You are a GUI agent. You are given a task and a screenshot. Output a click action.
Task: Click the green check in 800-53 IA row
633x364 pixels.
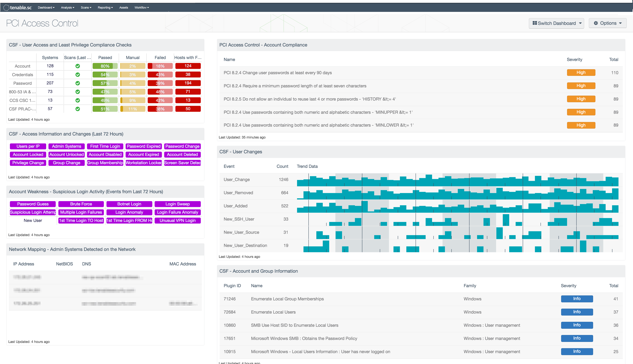(x=77, y=92)
